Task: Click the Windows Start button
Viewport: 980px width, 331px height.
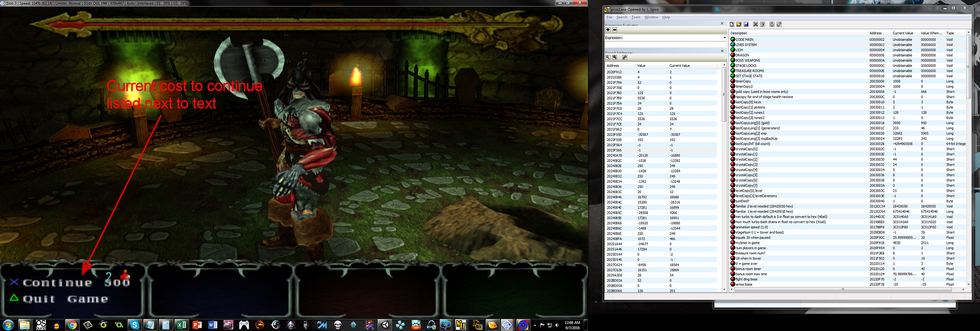Action: tap(8, 325)
